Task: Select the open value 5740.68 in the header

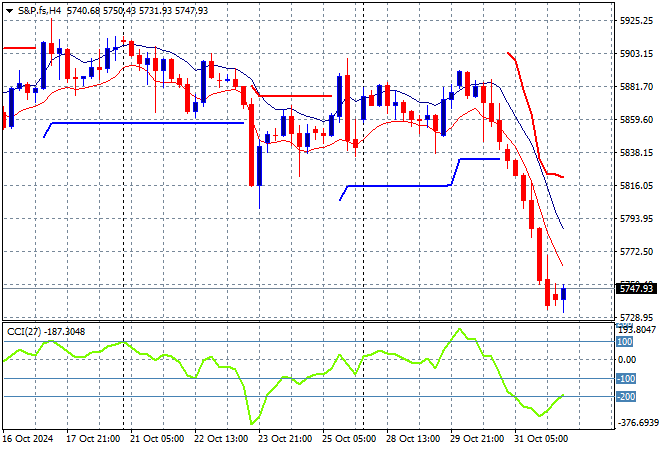Action: (x=83, y=11)
